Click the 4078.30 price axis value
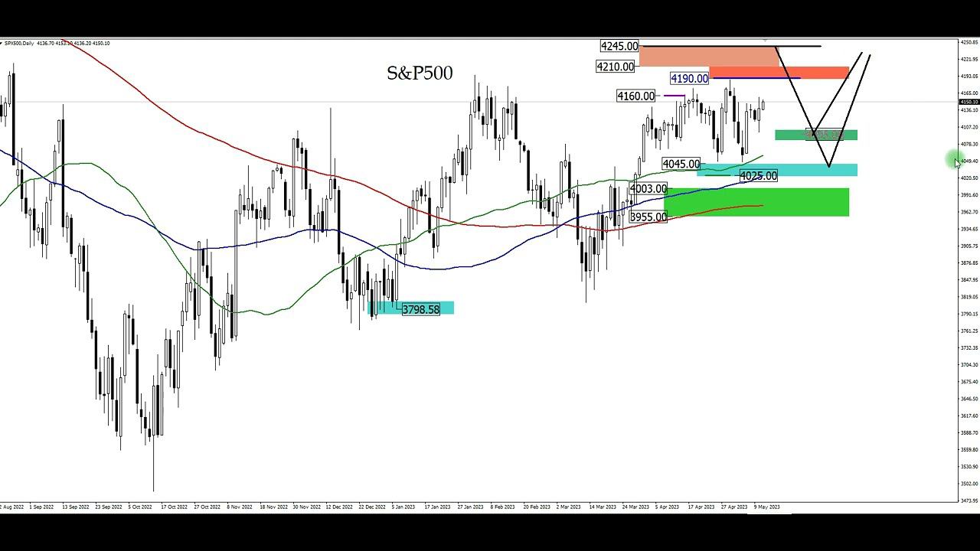The image size is (980, 551). pos(969,144)
